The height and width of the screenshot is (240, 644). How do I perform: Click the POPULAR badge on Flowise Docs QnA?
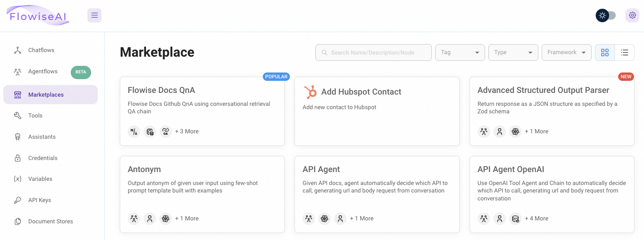(276, 77)
